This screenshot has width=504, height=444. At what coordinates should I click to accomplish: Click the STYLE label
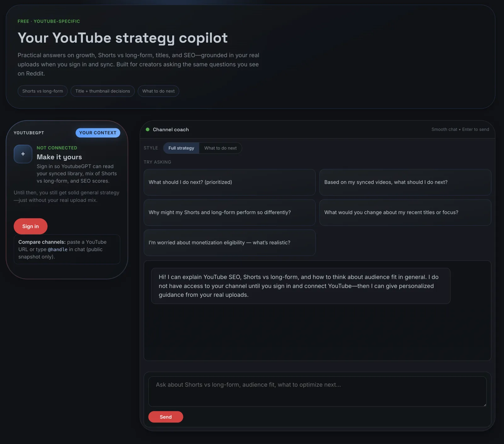(x=151, y=148)
